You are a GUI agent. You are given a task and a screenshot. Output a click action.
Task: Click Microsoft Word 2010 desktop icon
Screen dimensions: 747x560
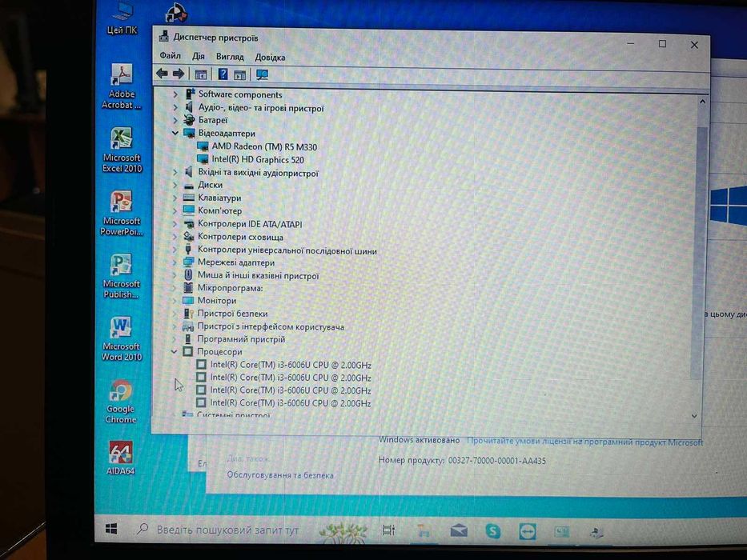pyautogui.click(x=121, y=339)
